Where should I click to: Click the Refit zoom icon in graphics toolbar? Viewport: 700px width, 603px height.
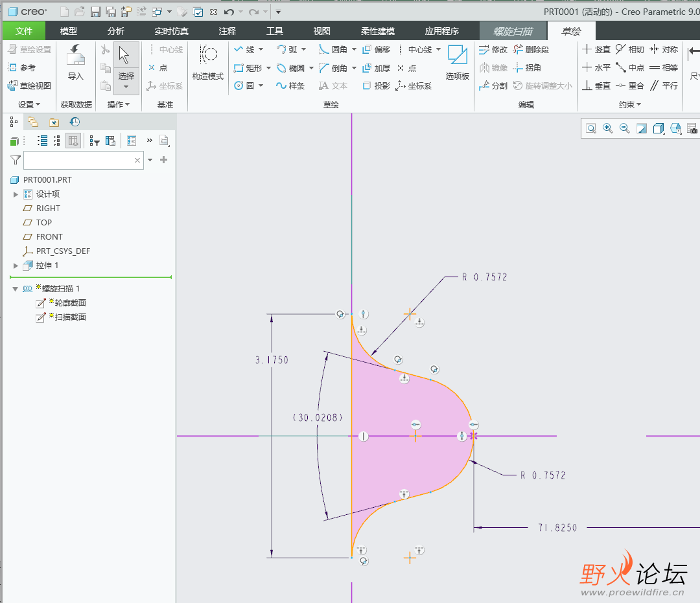coord(591,129)
